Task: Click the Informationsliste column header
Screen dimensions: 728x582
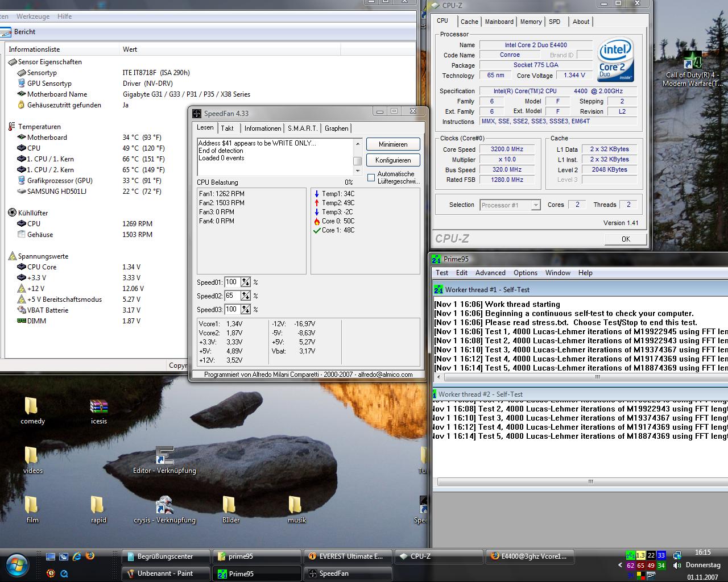Action: click(x=63, y=49)
